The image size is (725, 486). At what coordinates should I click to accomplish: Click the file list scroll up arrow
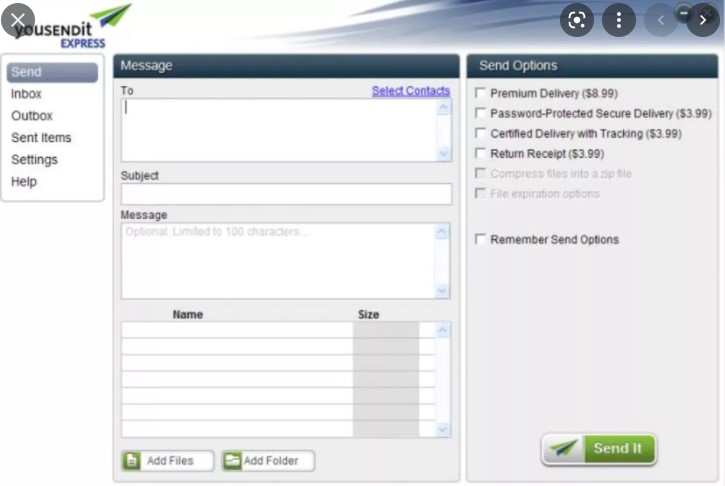point(442,330)
